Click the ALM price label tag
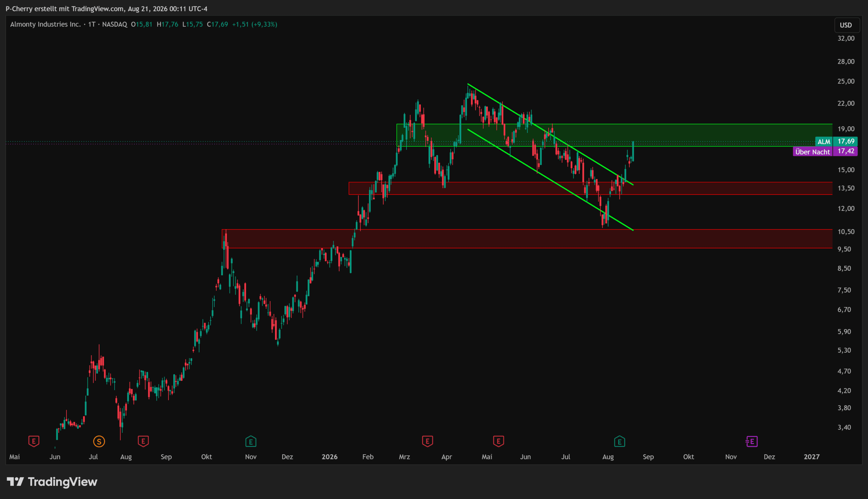868x499 pixels. pos(824,142)
